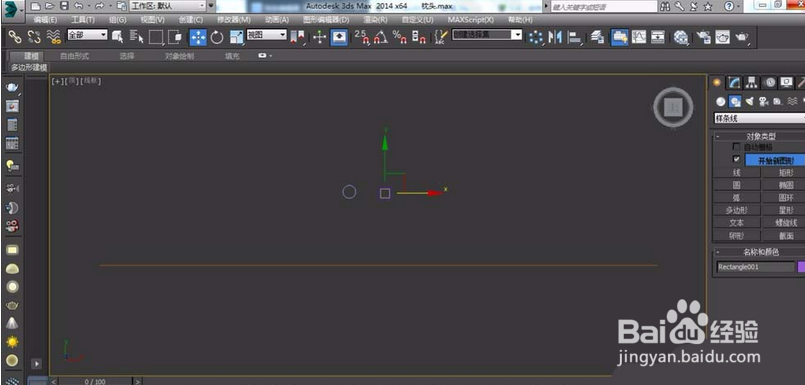Click the 矩形 shape button
This screenshot has width=805, height=385.
[x=784, y=173]
